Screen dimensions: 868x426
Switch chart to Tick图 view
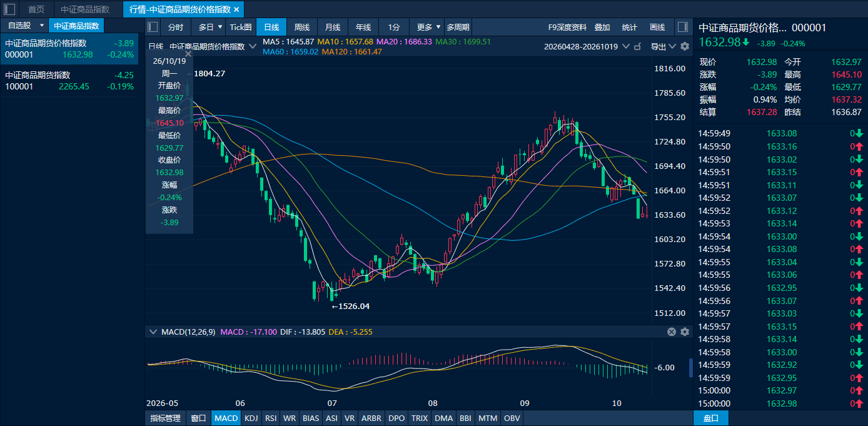click(241, 27)
